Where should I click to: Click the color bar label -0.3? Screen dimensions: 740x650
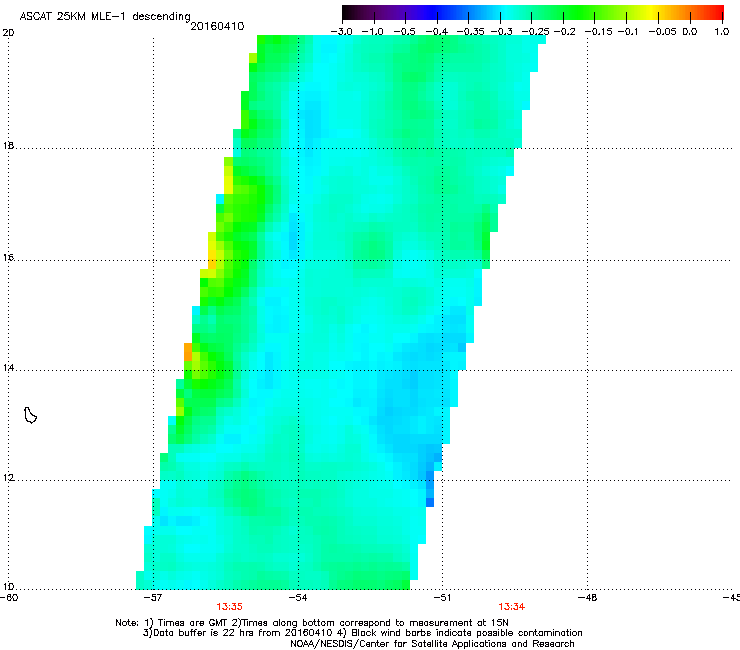click(x=502, y=32)
